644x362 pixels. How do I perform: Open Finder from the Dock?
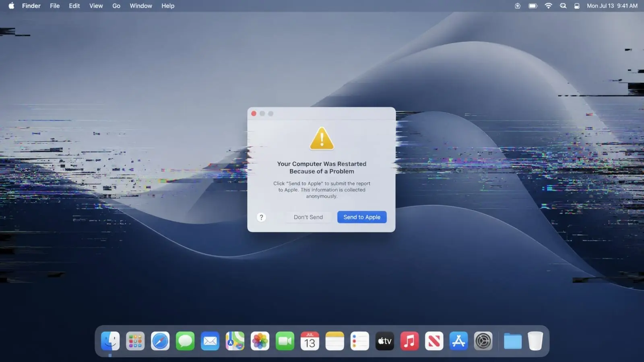coord(110,341)
